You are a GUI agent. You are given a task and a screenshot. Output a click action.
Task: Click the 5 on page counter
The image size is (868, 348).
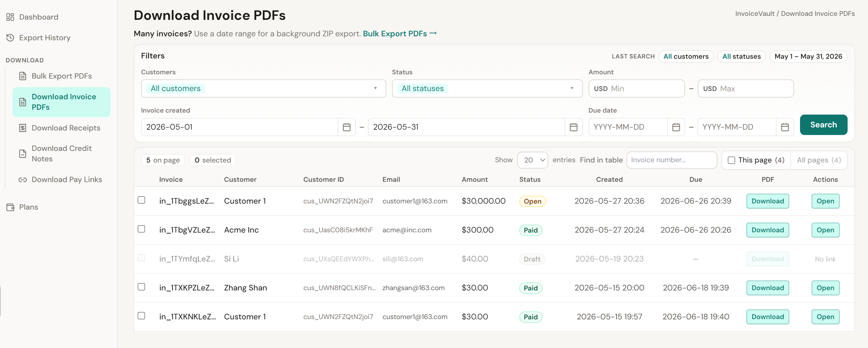tap(163, 160)
